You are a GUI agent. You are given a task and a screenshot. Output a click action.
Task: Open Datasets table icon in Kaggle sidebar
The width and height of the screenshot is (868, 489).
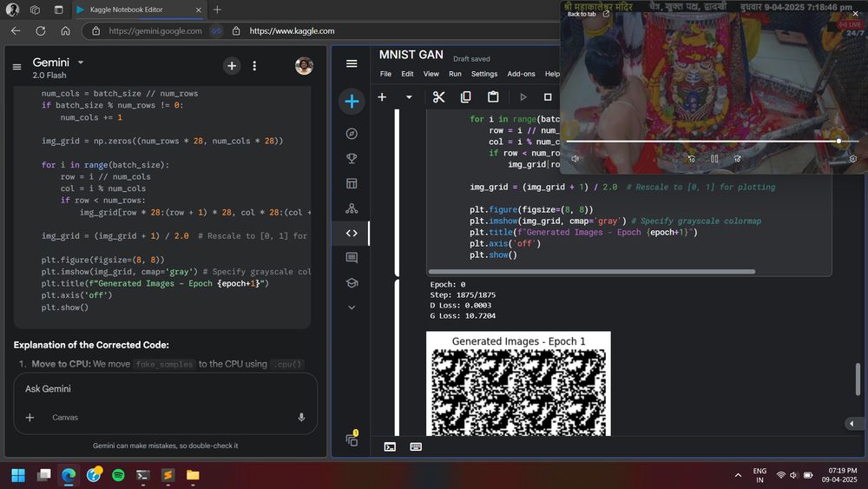(x=352, y=183)
